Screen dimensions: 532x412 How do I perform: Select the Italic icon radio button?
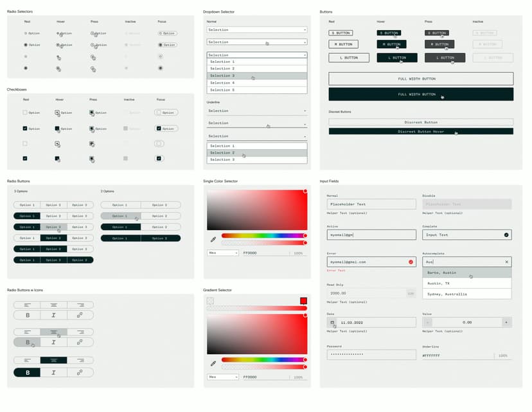coord(54,315)
